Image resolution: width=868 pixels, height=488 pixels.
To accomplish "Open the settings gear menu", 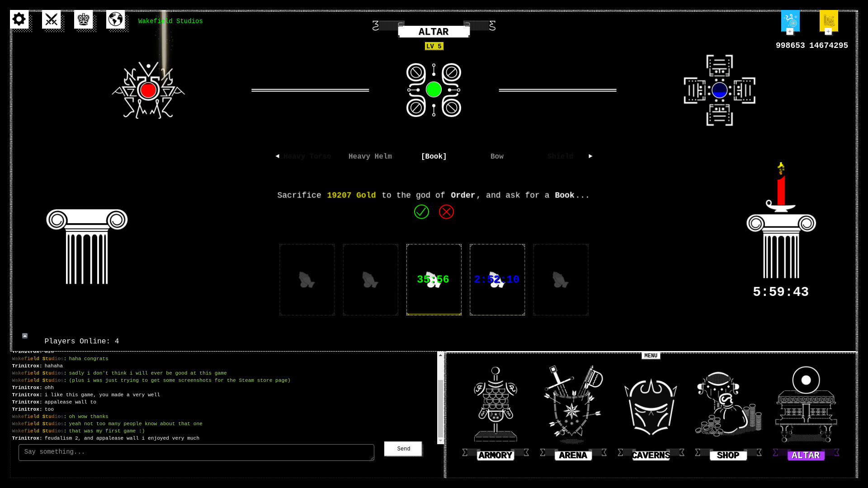I will point(19,19).
